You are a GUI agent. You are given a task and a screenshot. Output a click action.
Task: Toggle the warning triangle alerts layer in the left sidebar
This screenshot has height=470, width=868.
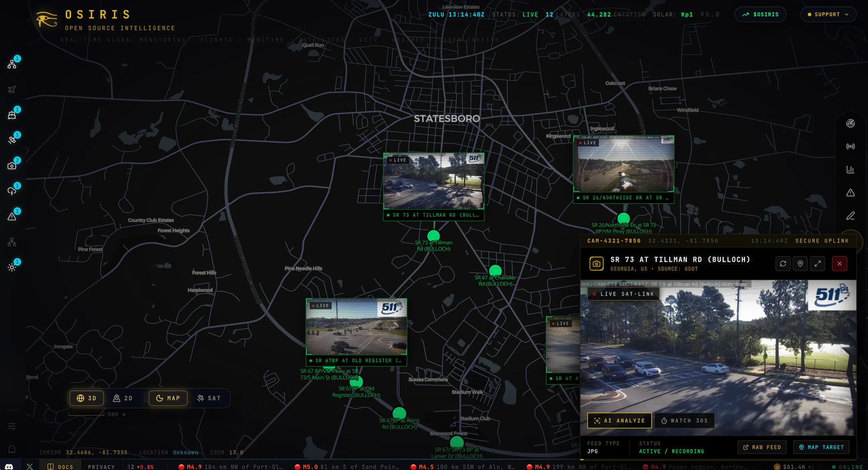[12, 217]
